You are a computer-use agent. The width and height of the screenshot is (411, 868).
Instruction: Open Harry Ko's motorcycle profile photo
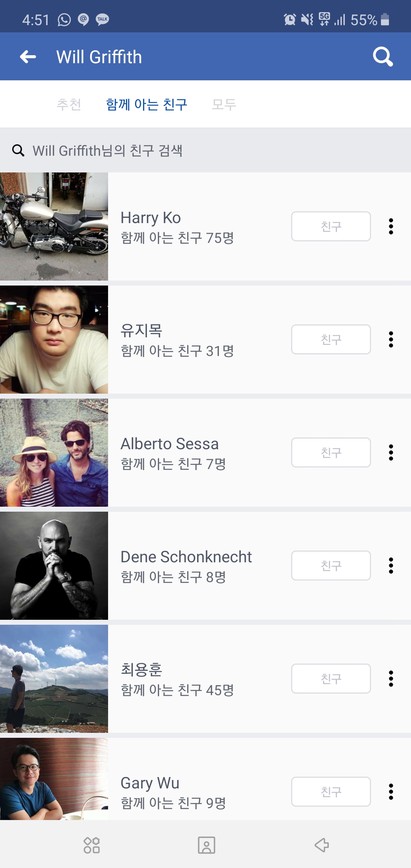[x=54, y=227]
